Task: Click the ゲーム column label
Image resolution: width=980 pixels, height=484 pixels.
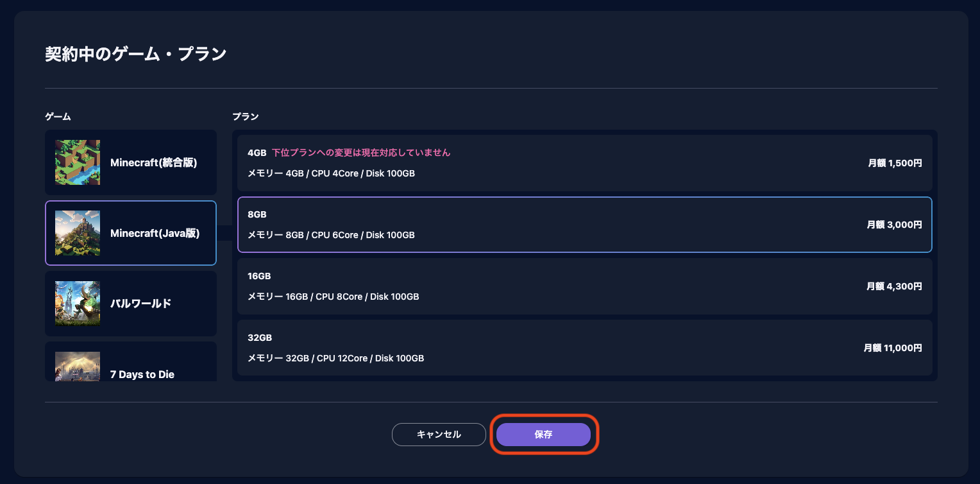Action: [58, 117]
